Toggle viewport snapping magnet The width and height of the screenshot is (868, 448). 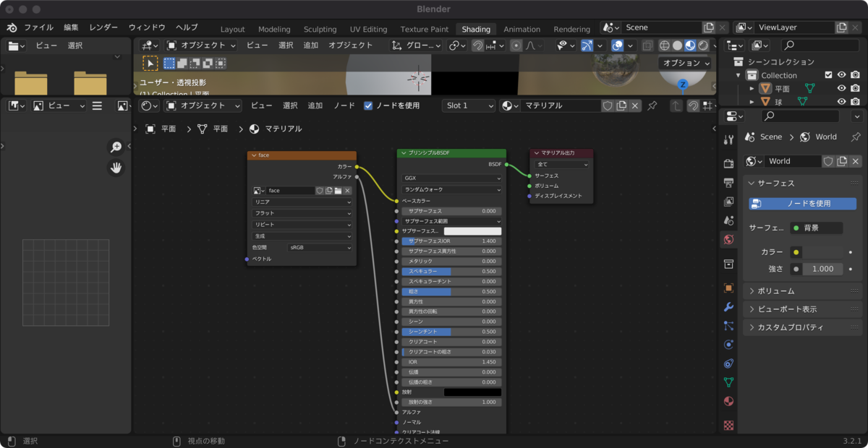point(477,45)
